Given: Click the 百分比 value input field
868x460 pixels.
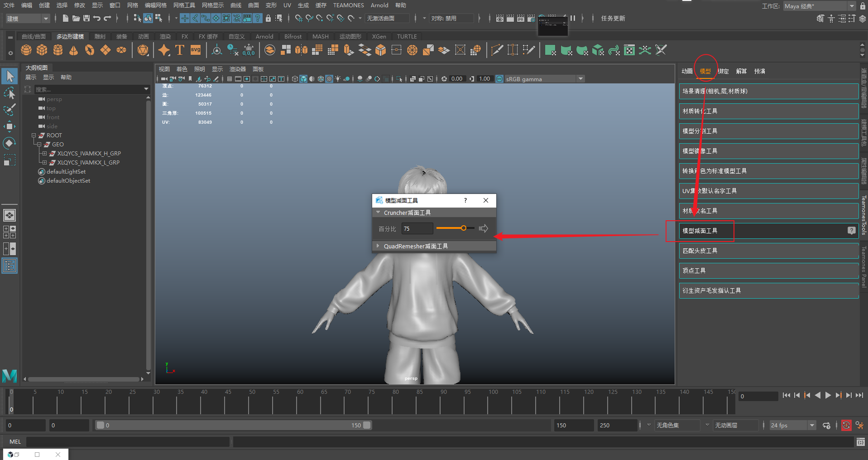Looking at the screenshot, I should pos(417,229).
